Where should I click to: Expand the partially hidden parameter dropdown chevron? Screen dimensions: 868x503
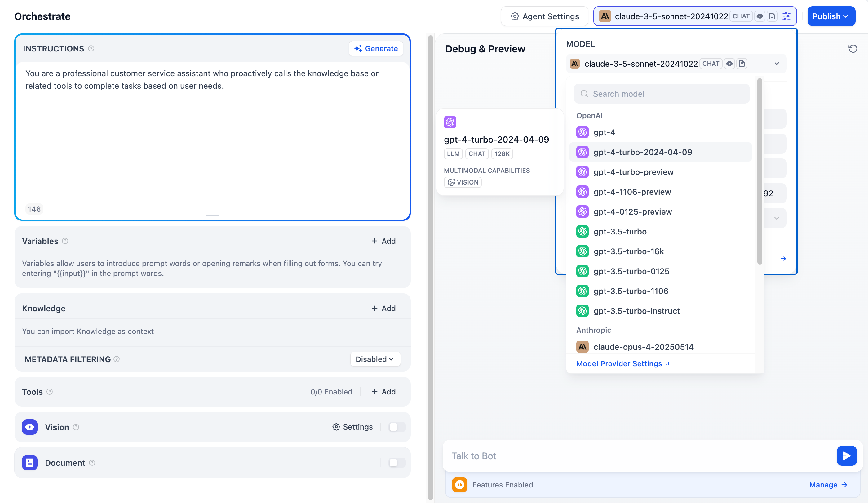tap(777, 218)
